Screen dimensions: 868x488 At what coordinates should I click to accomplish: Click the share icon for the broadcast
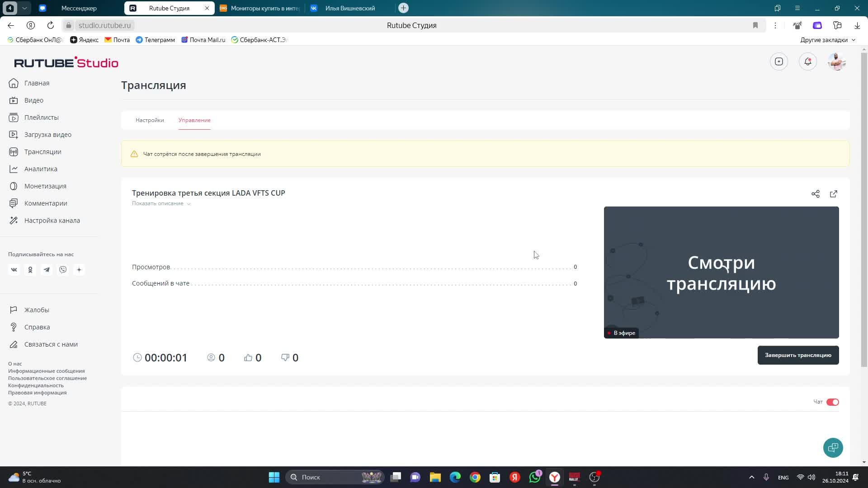(x=815, y=194)
